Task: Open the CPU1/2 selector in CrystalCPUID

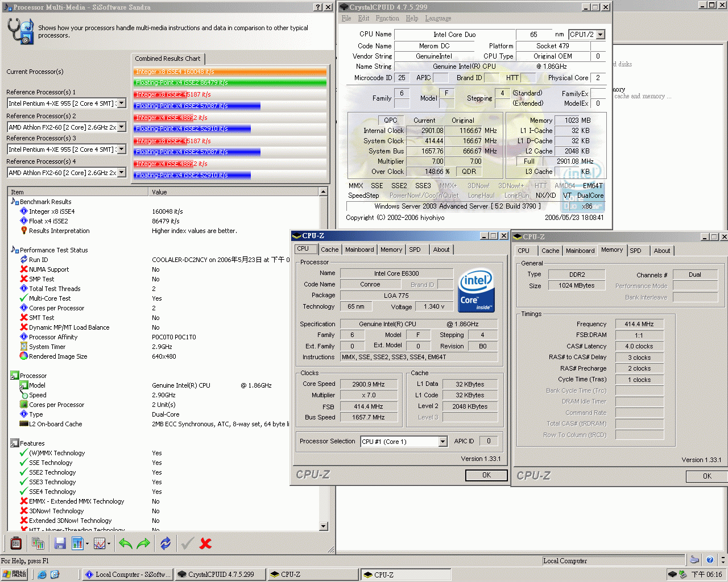Action: tap(601, 35)
